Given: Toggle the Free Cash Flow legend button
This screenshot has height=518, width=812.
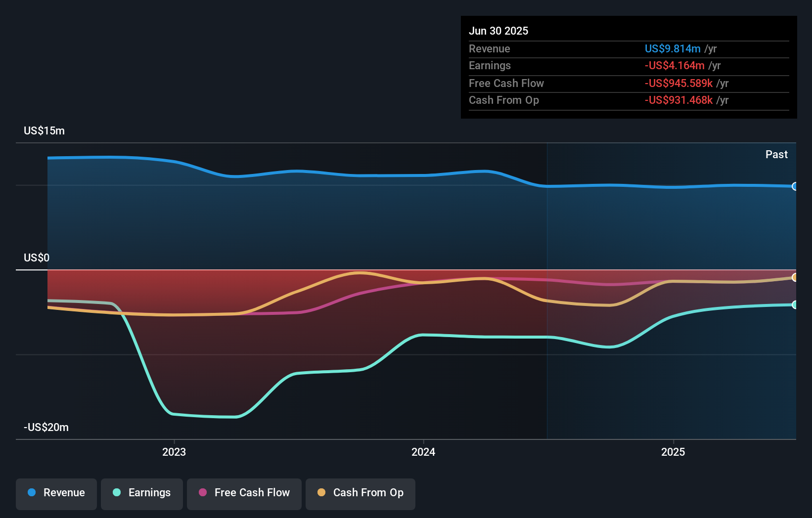Looking at the screenshot, I should (244, 494).
